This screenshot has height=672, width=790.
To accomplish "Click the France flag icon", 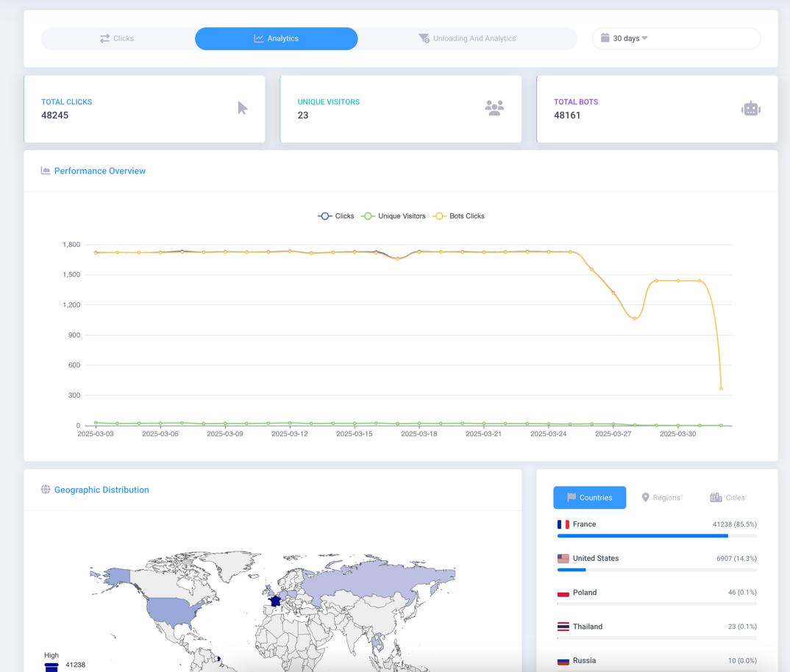I will (x=563, y=524).
